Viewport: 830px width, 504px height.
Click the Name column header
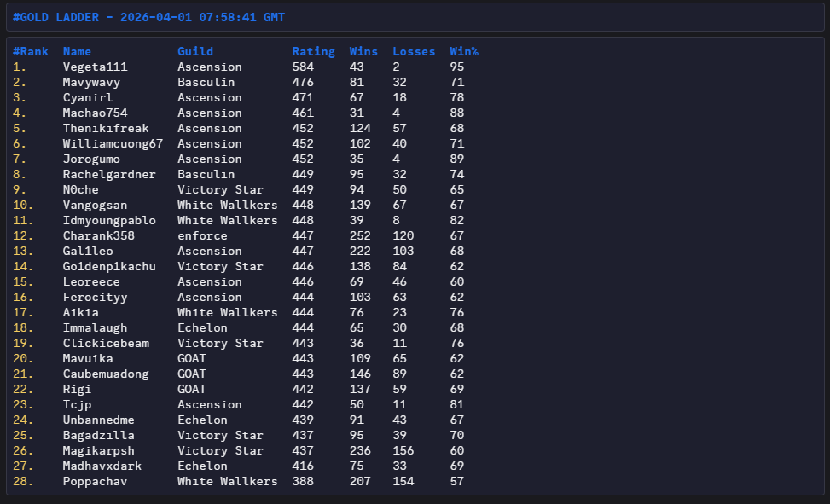77,51
